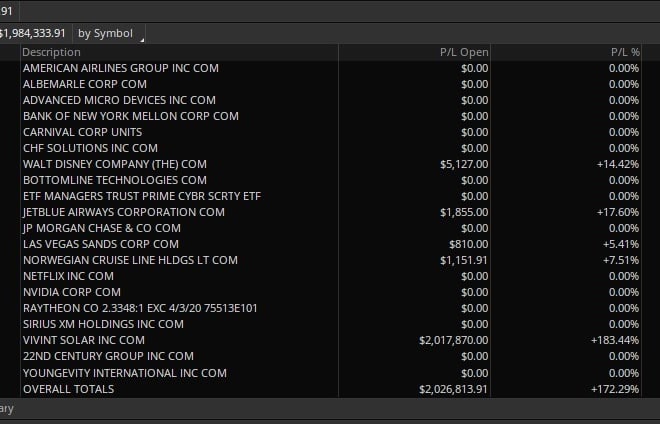Select JETBLUE AIRWAYS CORPORATION COM row
Image resolution: width=660 pixels, height=424 pixels.
pos(124,212)
